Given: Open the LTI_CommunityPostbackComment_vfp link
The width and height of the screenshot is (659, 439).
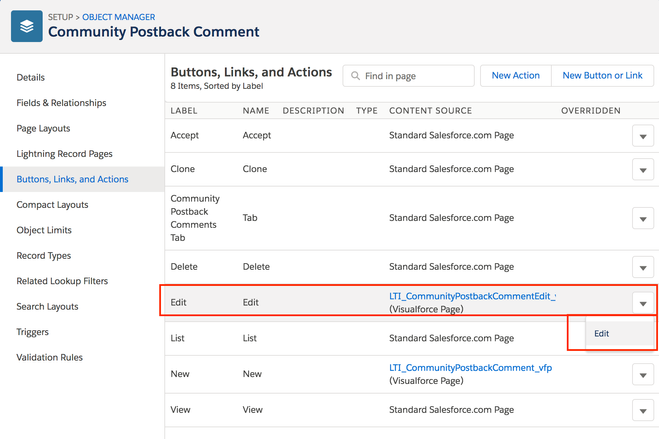Looking at the screenshot, I should [x=470, y=368].
